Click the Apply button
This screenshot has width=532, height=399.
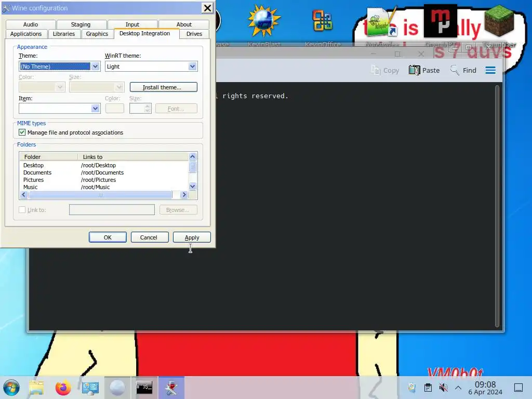pyautogui.click(x=192, y=237)
